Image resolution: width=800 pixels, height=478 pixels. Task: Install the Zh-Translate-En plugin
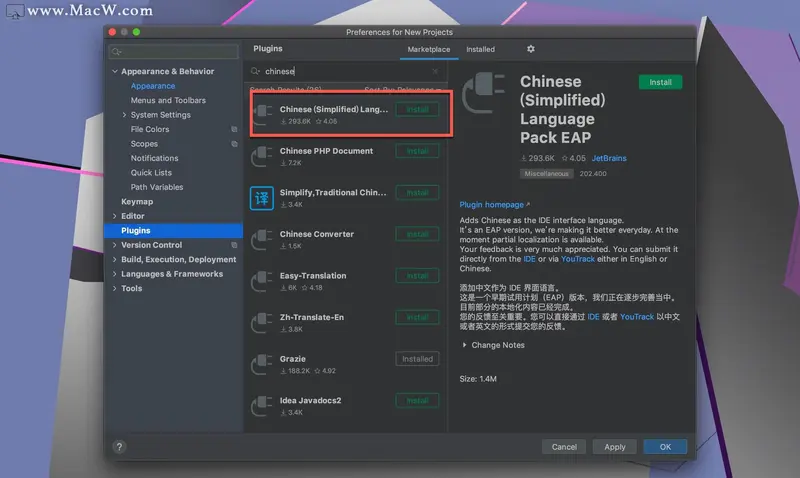pyautogui.click(x=417, y=317)
